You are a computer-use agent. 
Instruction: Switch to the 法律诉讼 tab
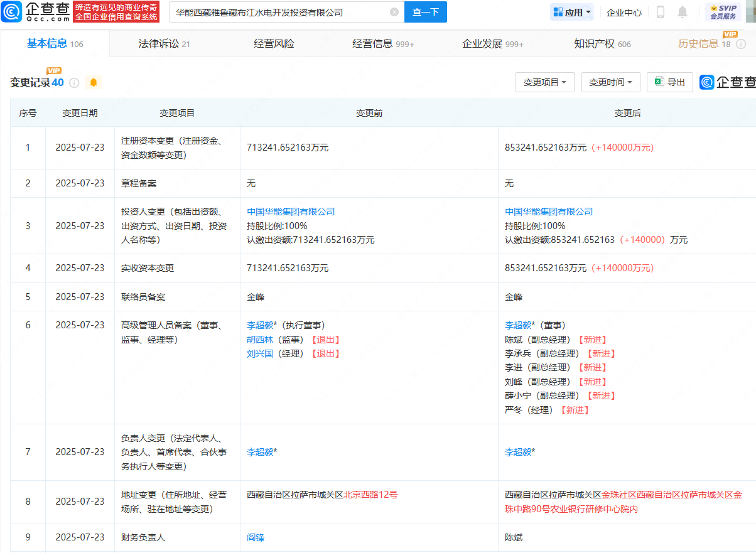pos(165,44)
